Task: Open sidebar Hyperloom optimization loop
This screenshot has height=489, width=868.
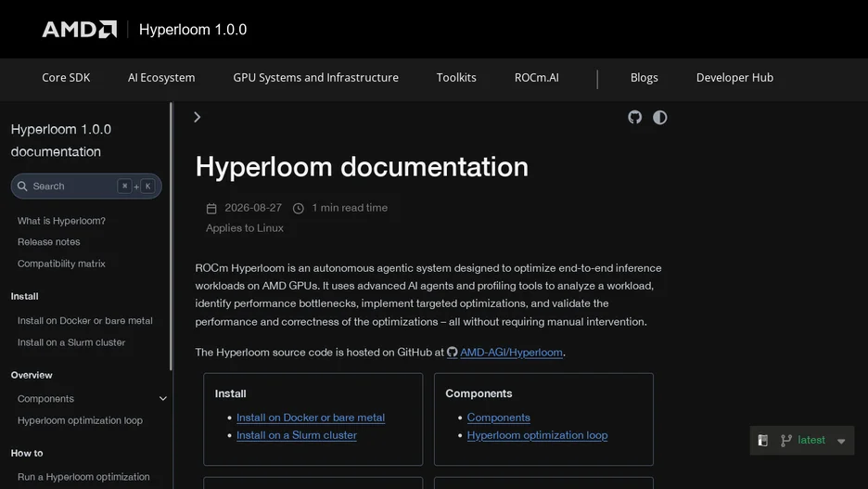Action: click(80, 420)
